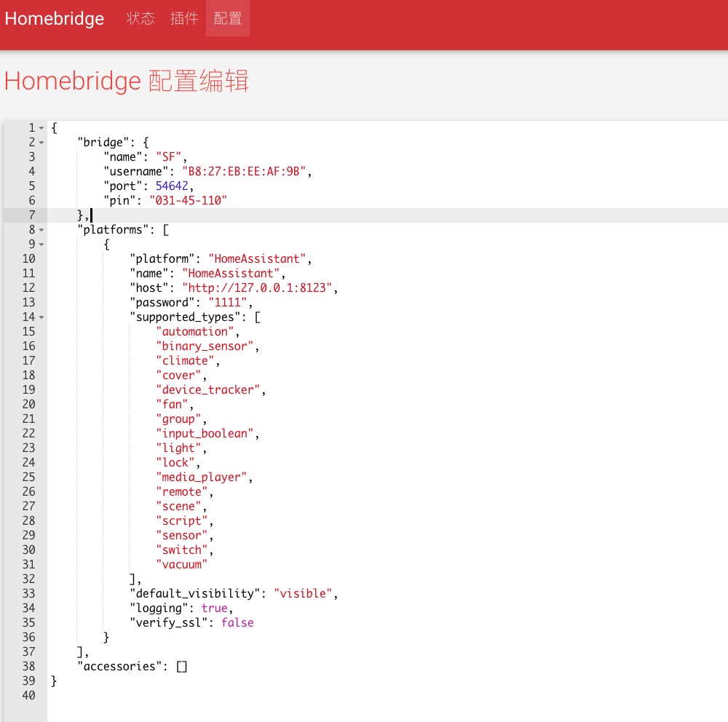Click line number 7 in gutter
The image size is (728, 722).
[32, 215]
